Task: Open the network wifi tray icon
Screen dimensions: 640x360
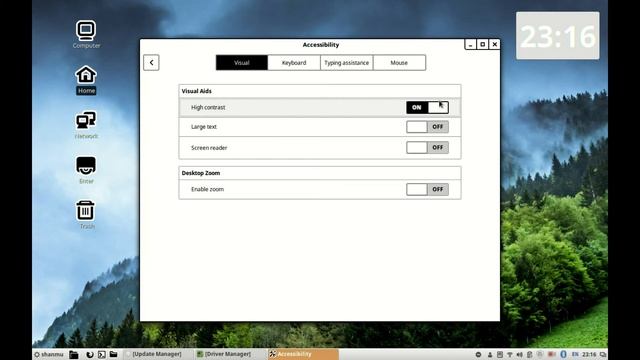Action: click(509, 355)
